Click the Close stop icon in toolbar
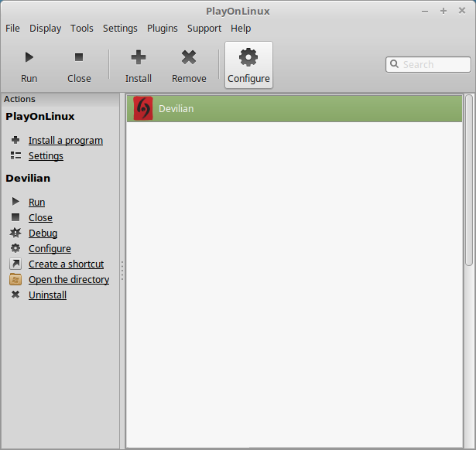Viewport: 476px width, 450px height. (x=79, y=57)
